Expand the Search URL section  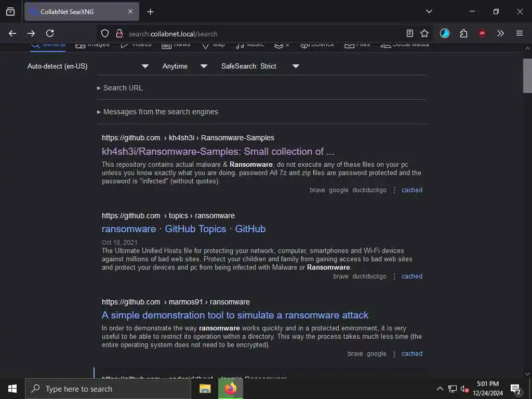(x=120, y=88)
